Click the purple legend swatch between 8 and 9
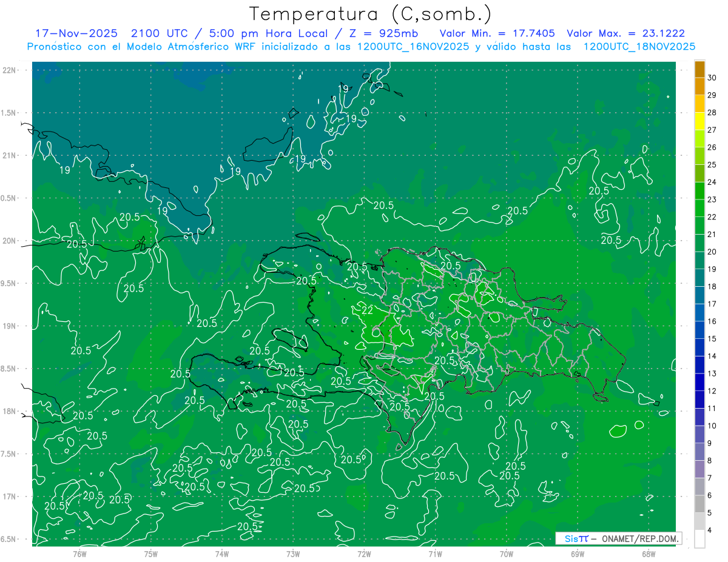The height and width of the screenshot is (562, 728). 699,451
